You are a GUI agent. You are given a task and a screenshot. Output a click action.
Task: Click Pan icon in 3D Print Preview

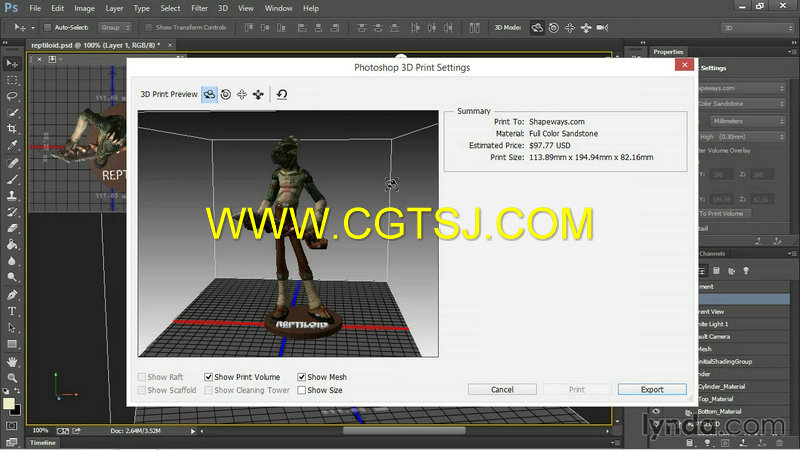(x=242, y=94)
